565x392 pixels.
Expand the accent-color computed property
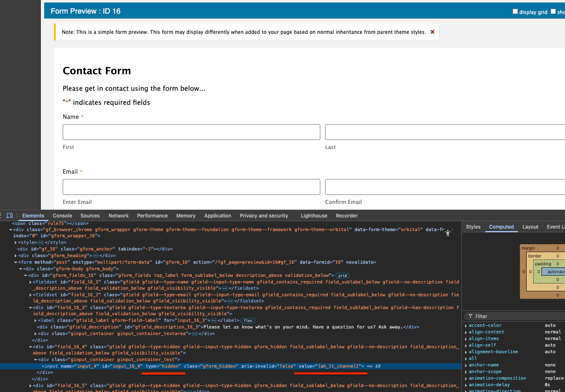coord(466,325)
